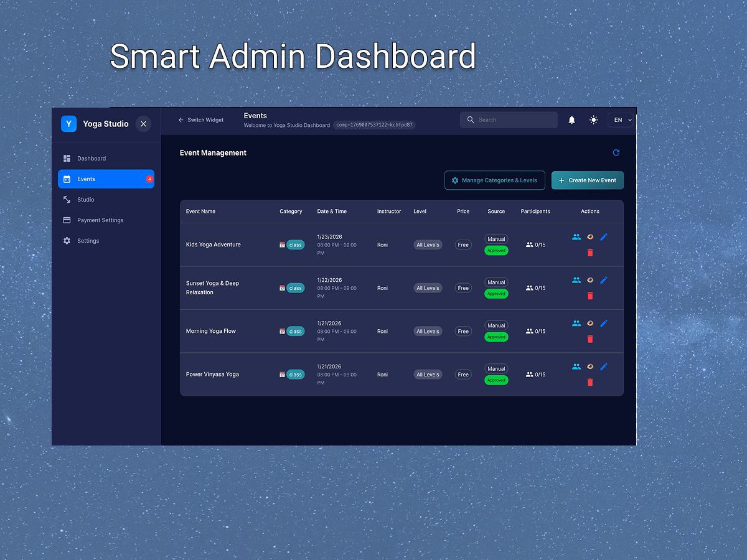
Task: Click Manage Categories & Levels button
Action: pos(495,180)
